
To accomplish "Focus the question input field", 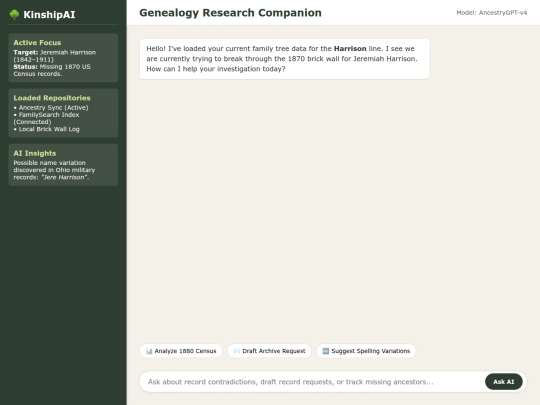I will [313, 382].
